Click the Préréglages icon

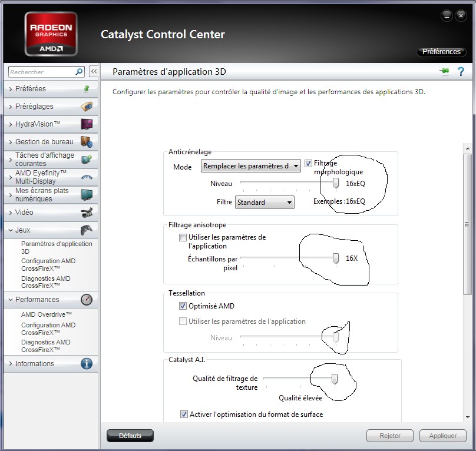(87, 107)
